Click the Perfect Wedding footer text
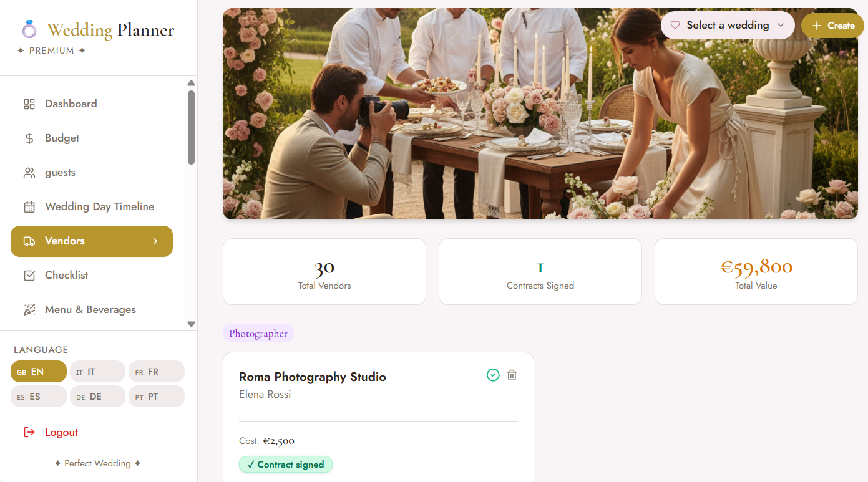This screenshot has height=482, width=868. coord(98,463)
